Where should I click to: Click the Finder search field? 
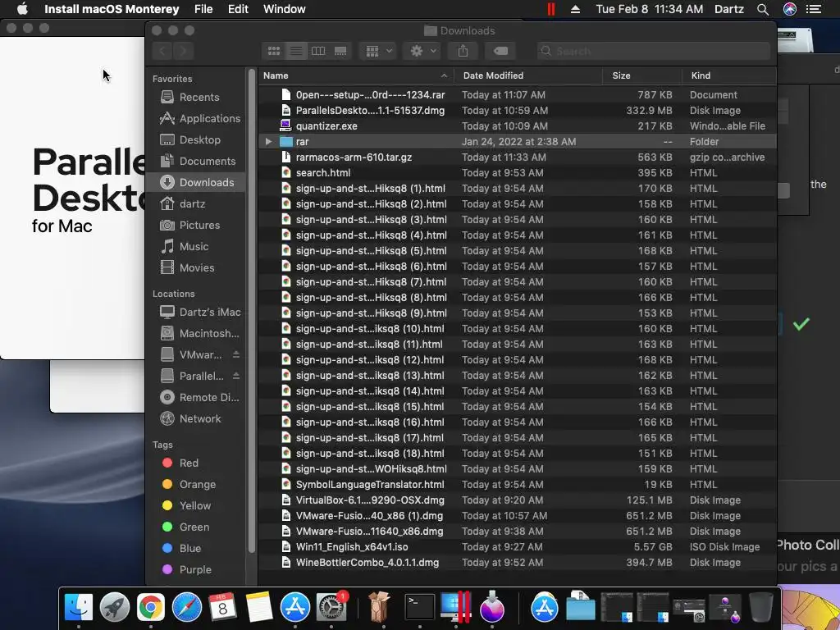(x=654, y=51)
